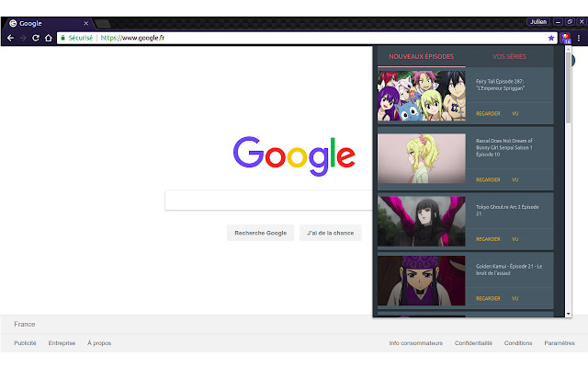588x368 pixels.
Task: Mark Bunny Girl Senpai Épisode 10 as Vu
Action: click(515, 180)
